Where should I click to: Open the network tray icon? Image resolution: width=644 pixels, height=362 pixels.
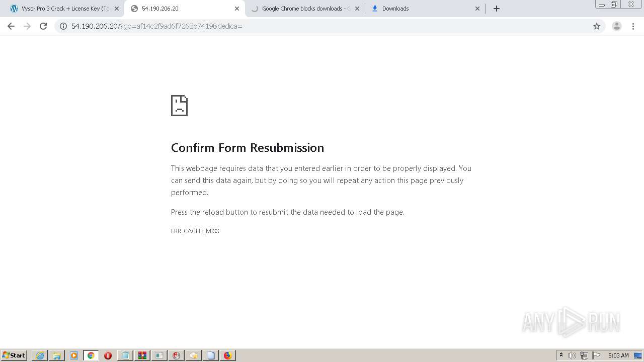click(584, 355)
